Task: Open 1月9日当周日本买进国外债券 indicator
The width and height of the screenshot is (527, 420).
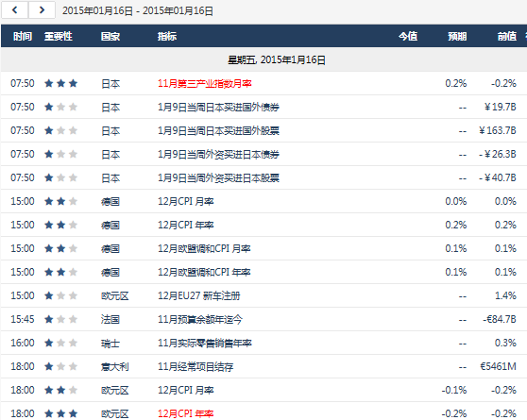Action: click(218, 108)
